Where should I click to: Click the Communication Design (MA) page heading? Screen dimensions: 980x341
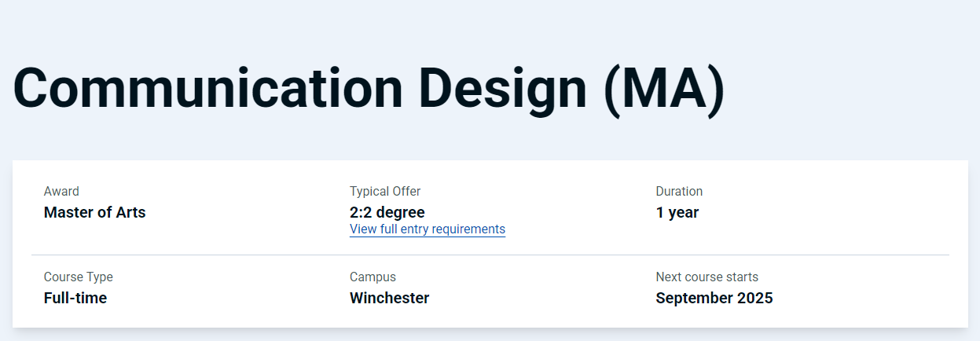pos(369,88)
